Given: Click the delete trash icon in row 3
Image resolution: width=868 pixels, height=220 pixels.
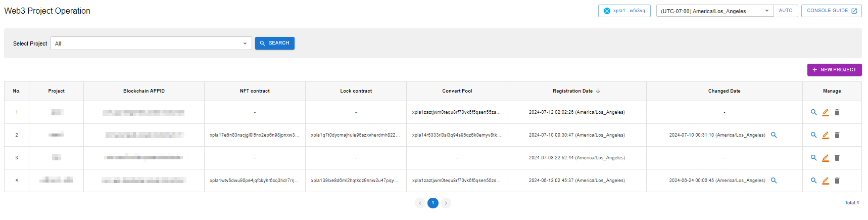Looking at the screenshot, I should pyautogui.click(x=837, y=158).
